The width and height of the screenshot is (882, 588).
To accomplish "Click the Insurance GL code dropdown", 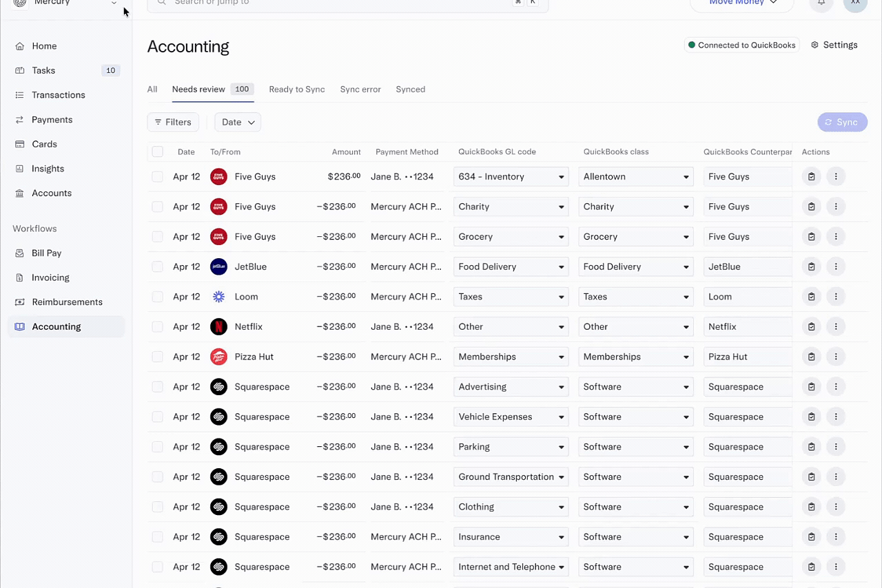I will pyautogui.click(x=511, y=537).
